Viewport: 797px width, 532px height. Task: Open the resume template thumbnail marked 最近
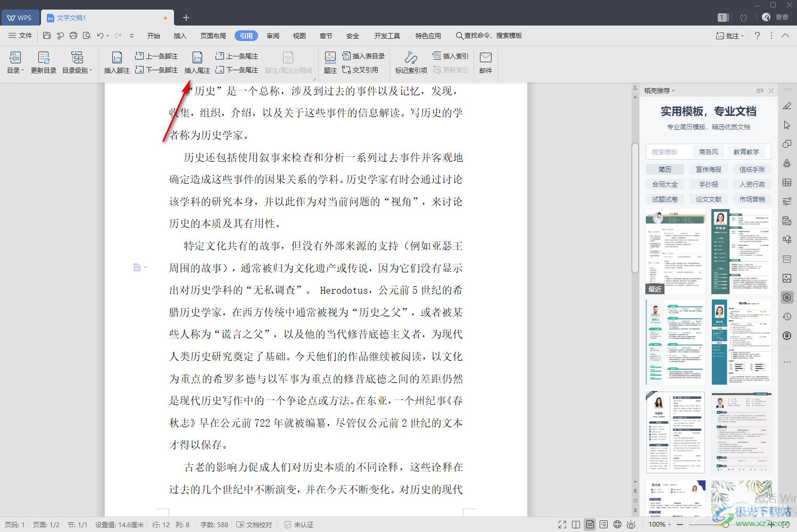[x=676, y=251]
